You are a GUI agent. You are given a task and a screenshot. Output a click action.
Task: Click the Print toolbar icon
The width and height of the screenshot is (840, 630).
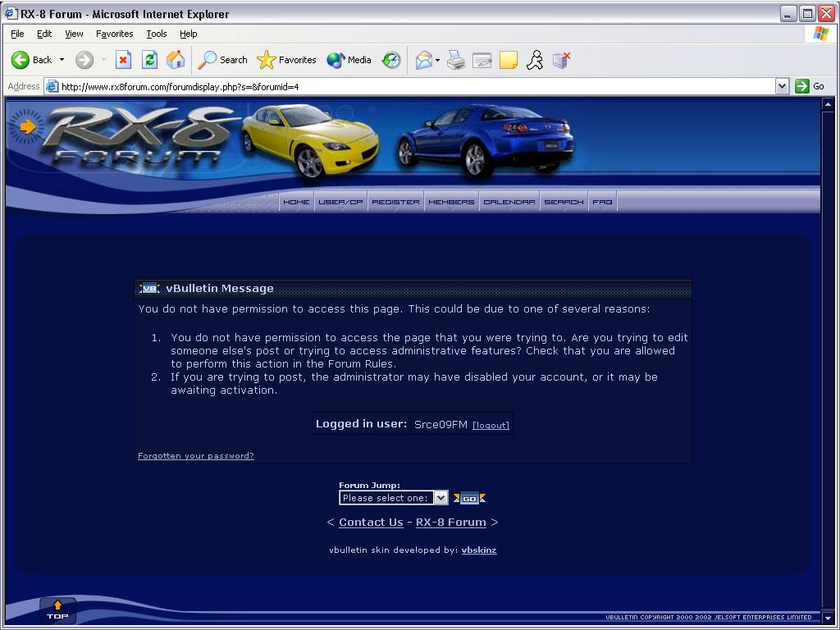(x=456, y=60)
